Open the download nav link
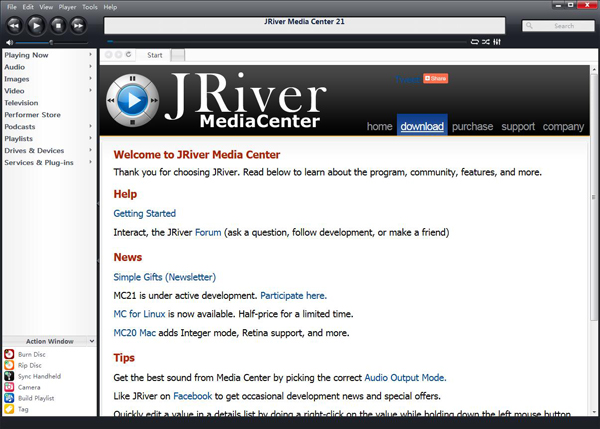This screenshot has width=600, height=429. tap(422, 126)
